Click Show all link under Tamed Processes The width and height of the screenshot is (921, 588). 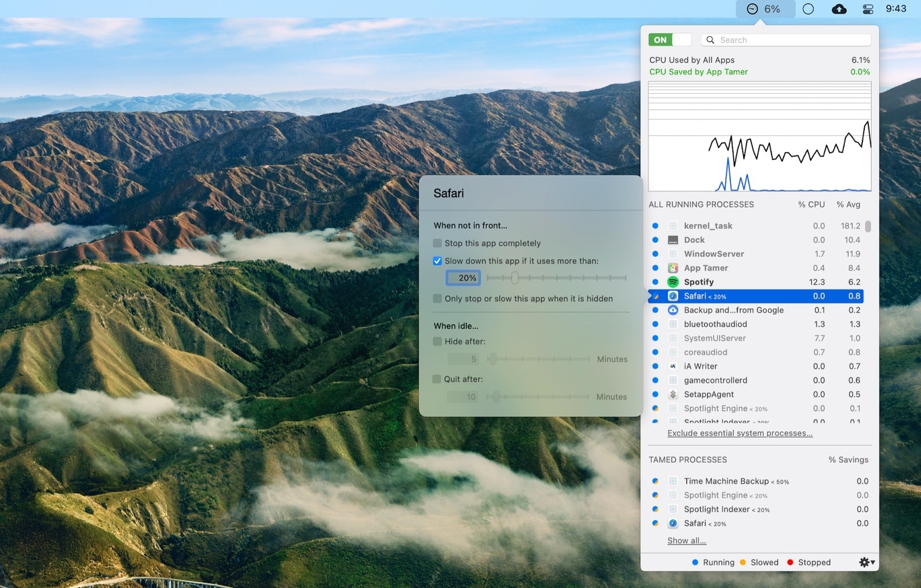point(687,541)
